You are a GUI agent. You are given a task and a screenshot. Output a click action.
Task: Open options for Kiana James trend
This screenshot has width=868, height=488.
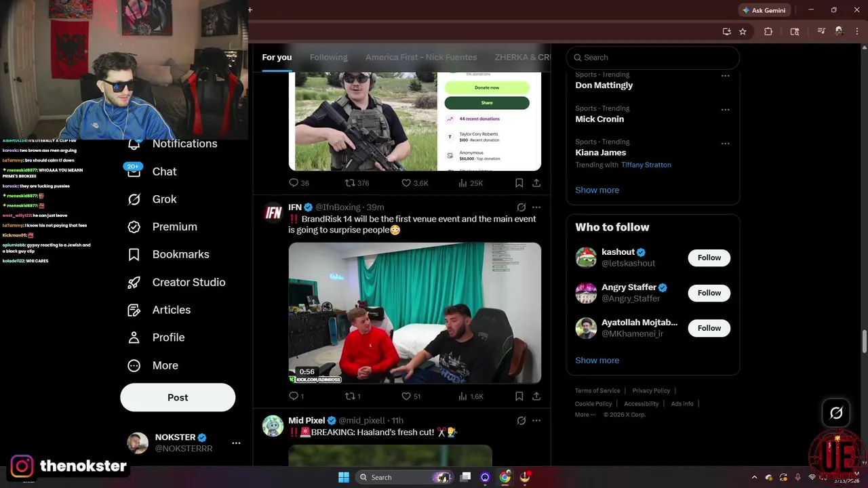[725, 143]
